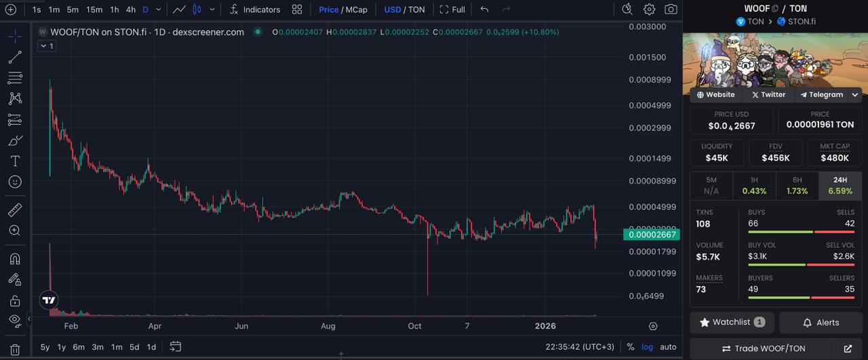Select the D daily timeframe
Screen dimensions: 868x360
[x=145, y=9]
